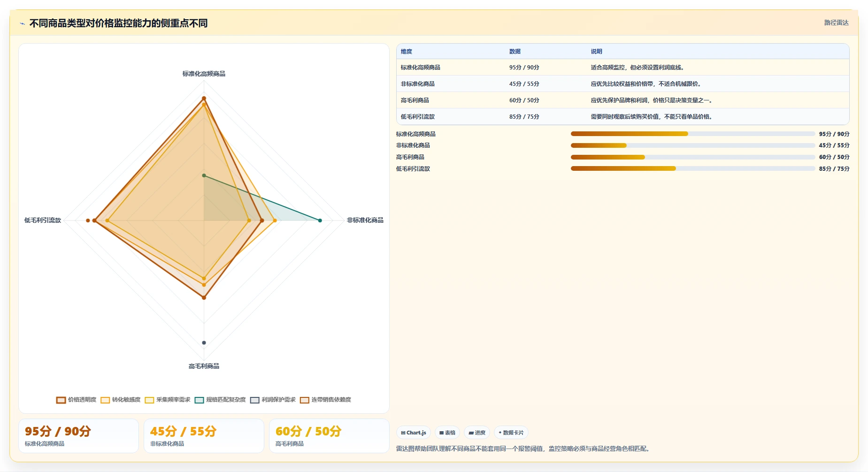Image resolution: width=868 pixels, height=472 pixels.
Task: Click the 数据 table column header
Action: (515, 52)
